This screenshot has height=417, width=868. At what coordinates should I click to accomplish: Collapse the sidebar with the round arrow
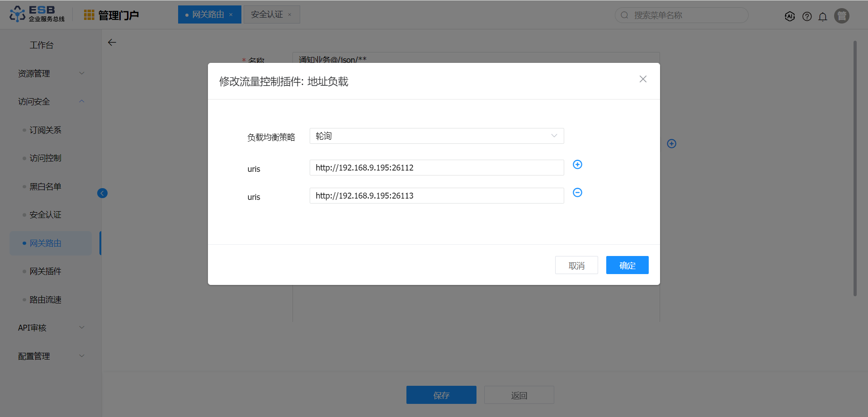102,194
